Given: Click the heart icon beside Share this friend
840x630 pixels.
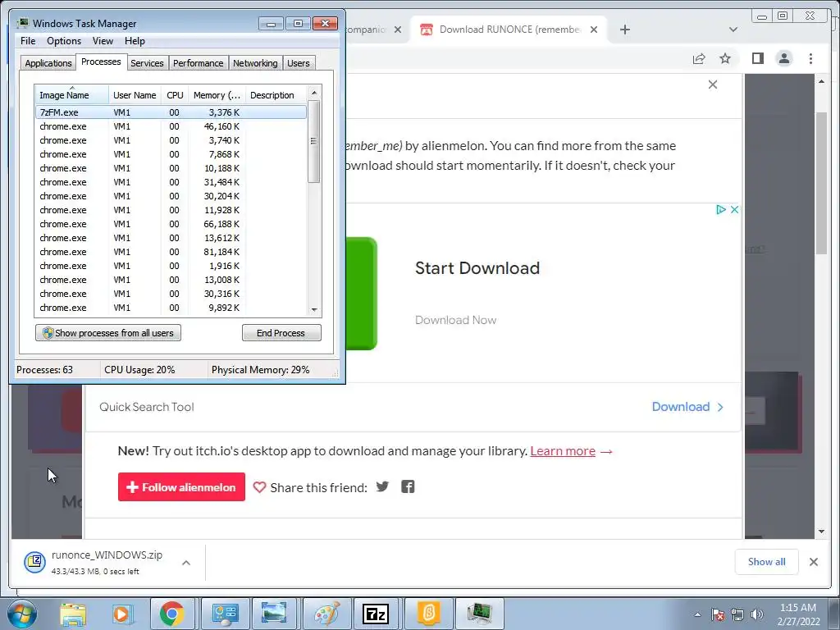Looking at the screenshot, I should [x=259, y=487].
